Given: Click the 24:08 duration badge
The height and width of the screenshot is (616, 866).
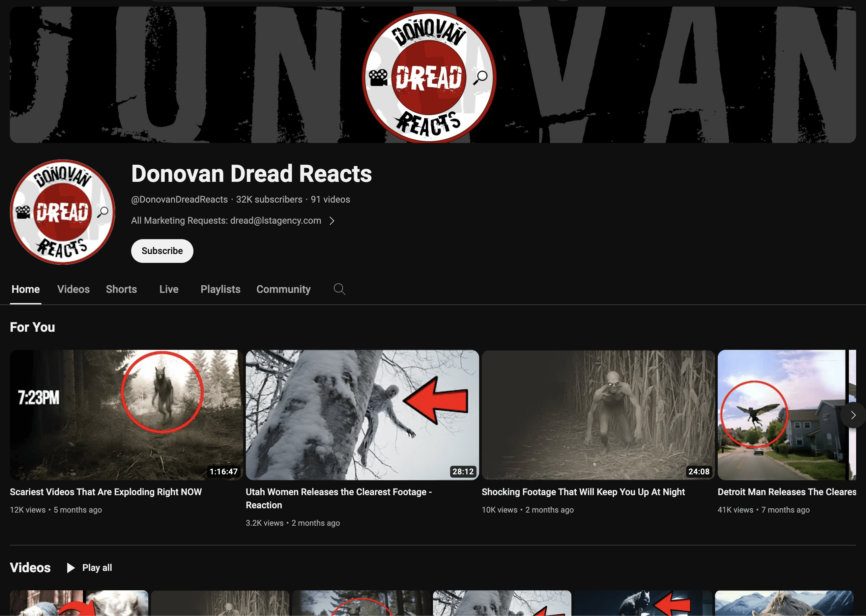Looking at the screenshot, I should pyautogui.click(x=699, y=471).
